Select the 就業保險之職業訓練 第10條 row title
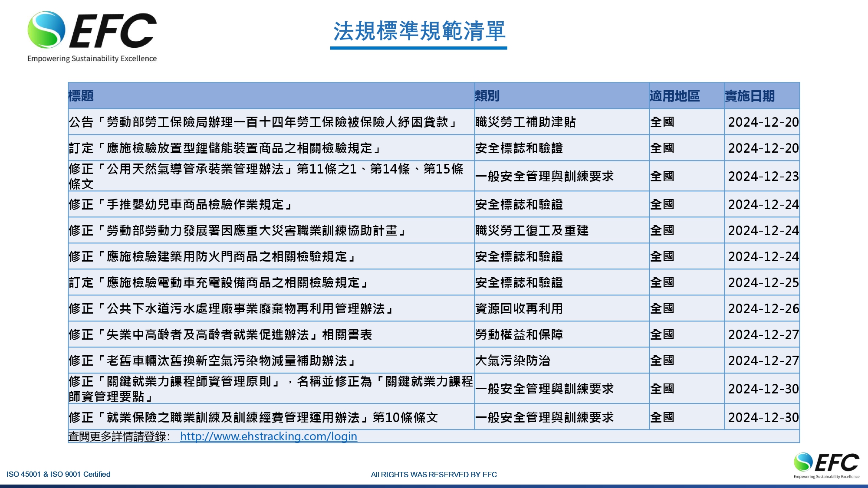Image resolution: width=868 pixels, height=488 pixels. pos(253,417)
